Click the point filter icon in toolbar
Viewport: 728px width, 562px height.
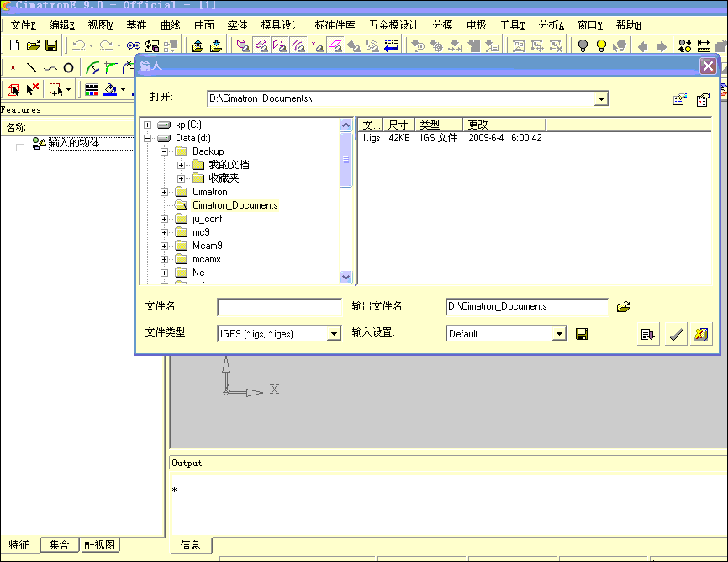[x=317, y=45]
